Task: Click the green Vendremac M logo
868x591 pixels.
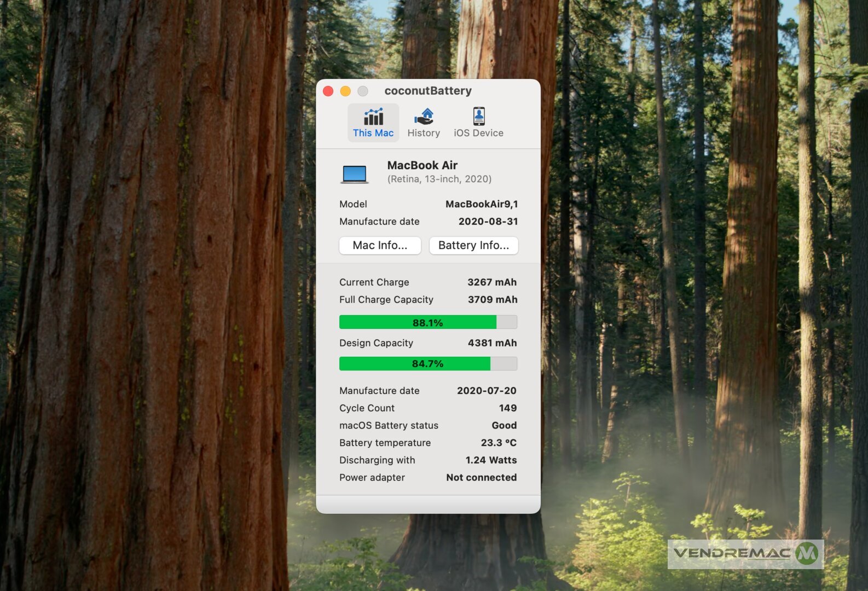Action: click(x=807, y=553)
